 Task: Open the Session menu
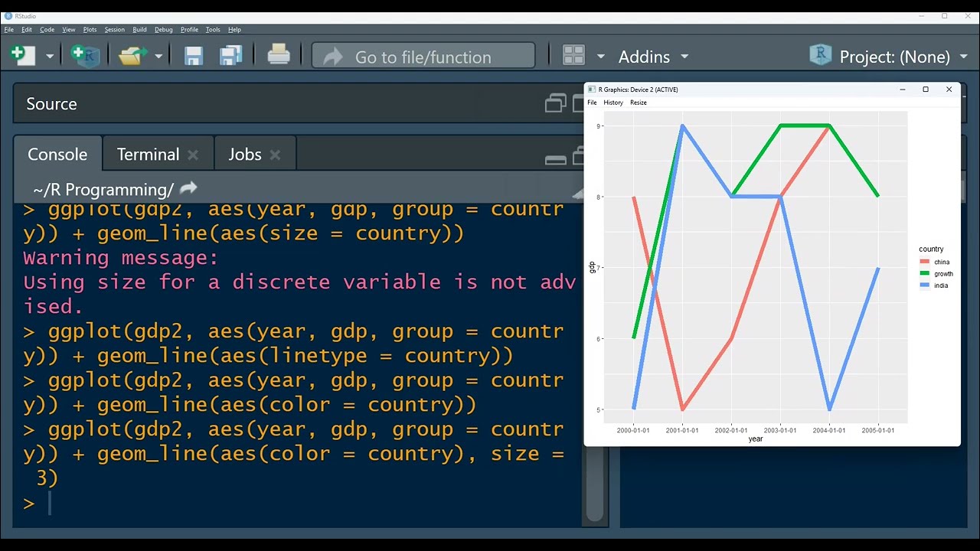115,30
